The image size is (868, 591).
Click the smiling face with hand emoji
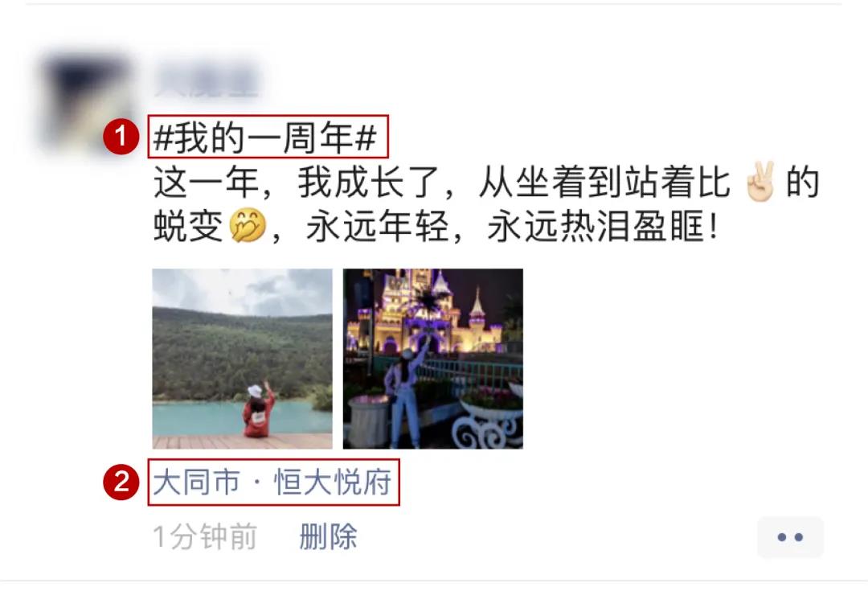click(x=248, y=225)
